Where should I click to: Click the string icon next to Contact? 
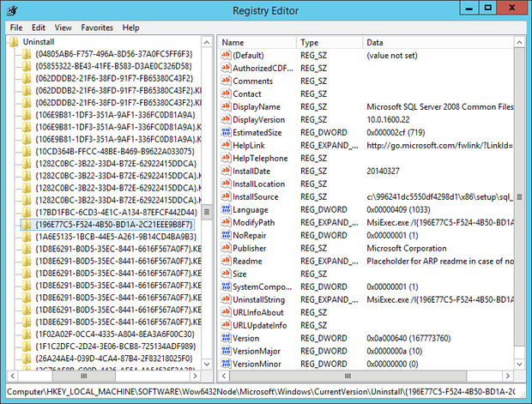point(226,93)
